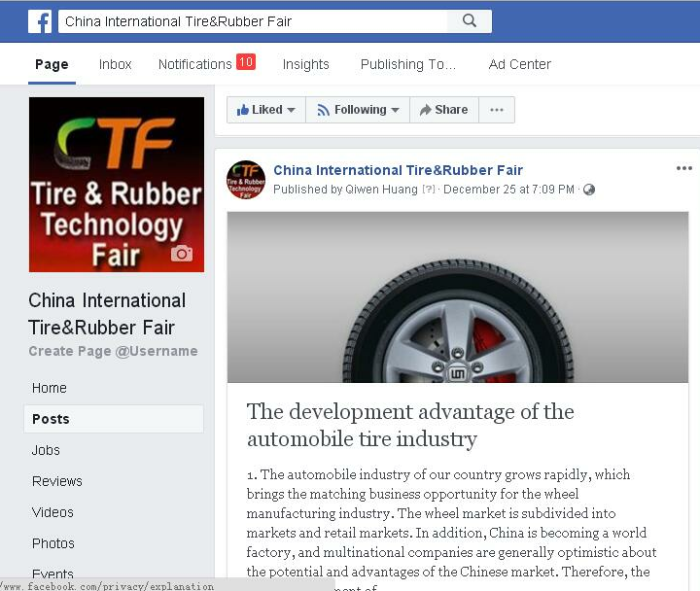Open the Following dropdown button
The image size is (700, 591).
tap(358, 110)
